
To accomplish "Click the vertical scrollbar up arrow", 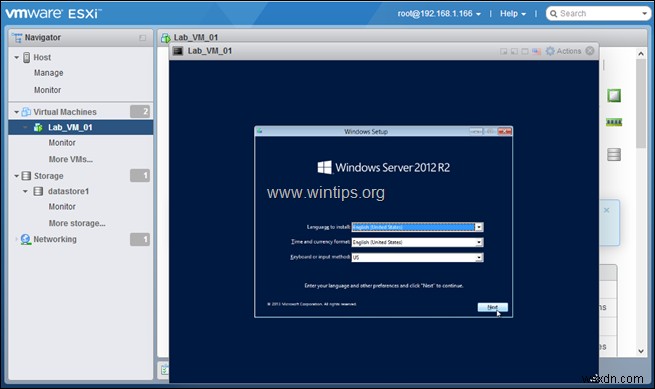I will [x=641, y=54].
